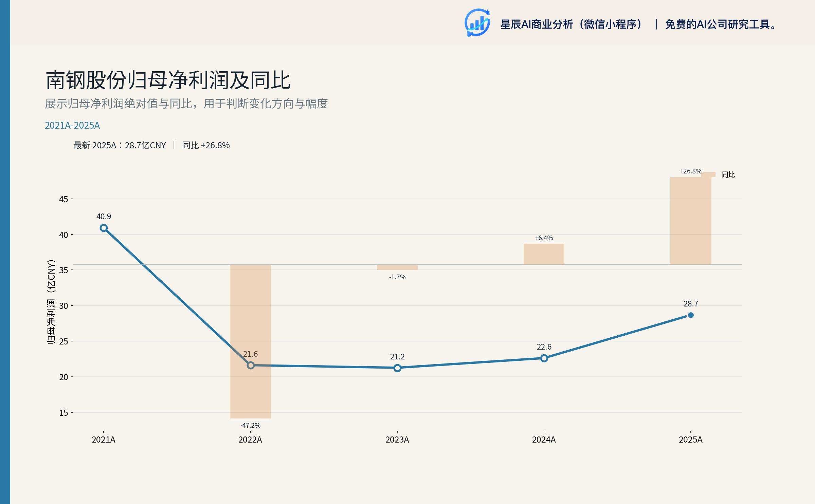Click the 2022A x-axis label

tap(250, 440)
